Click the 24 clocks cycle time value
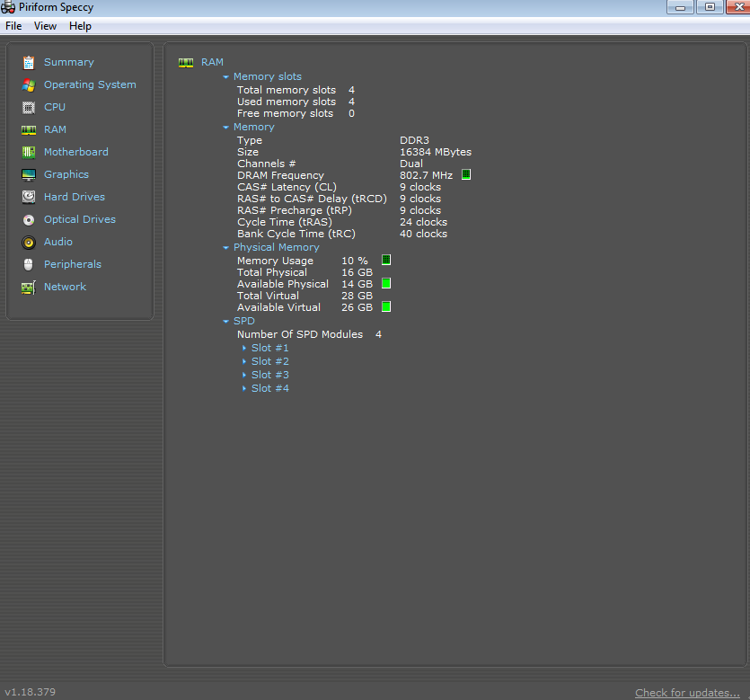This screenshot has width=750, height=700. [x=423, y=222]
